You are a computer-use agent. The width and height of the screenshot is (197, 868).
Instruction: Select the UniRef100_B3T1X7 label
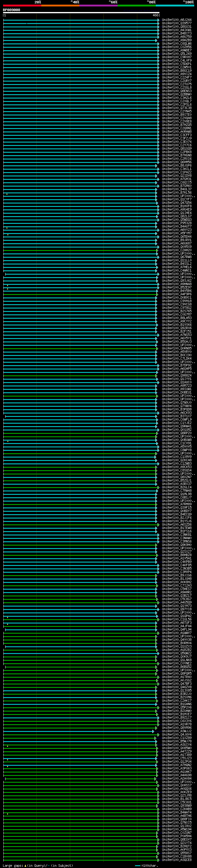point(177,417)
